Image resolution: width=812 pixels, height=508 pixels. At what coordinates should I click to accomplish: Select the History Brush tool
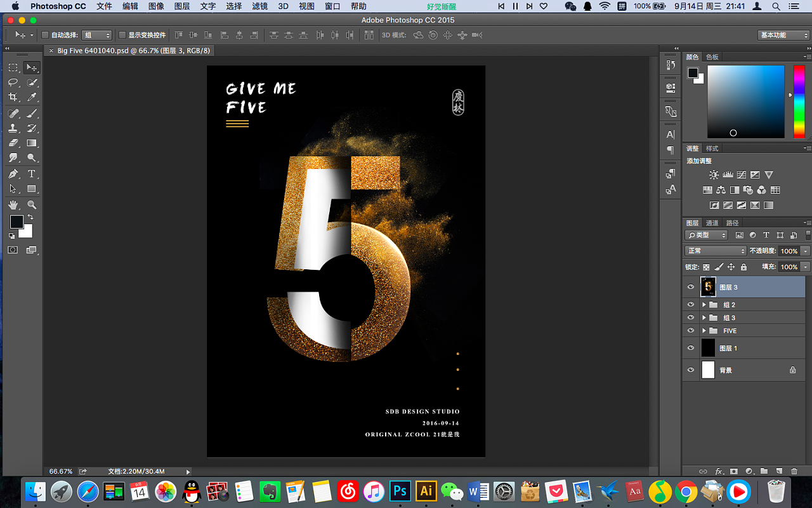32,128
